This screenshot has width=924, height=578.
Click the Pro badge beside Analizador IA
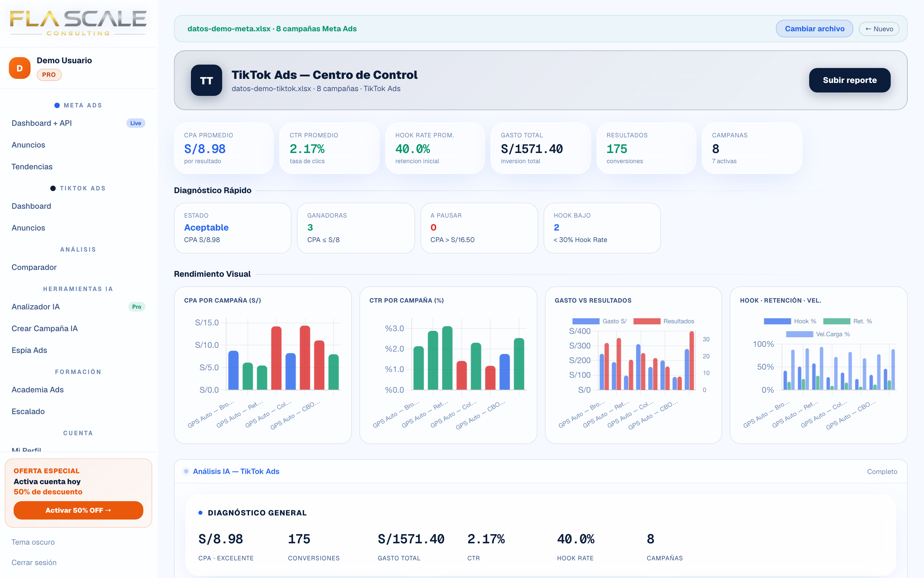point(137,307)
